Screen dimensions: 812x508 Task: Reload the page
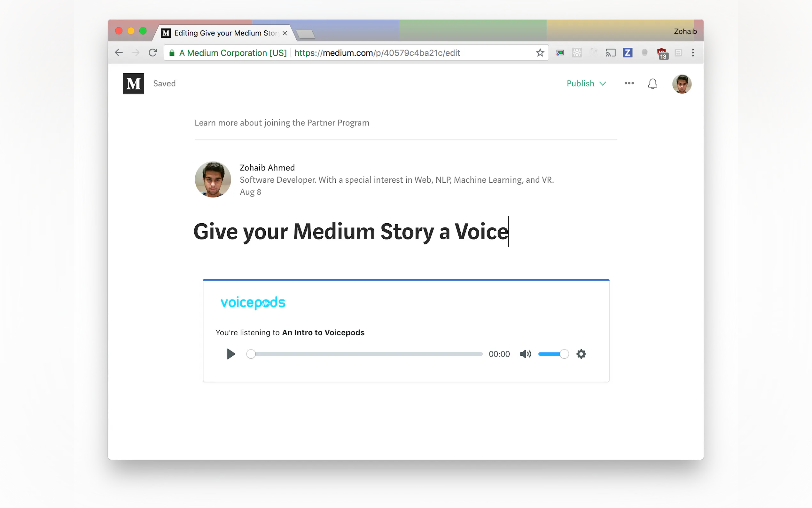(153, 53)
